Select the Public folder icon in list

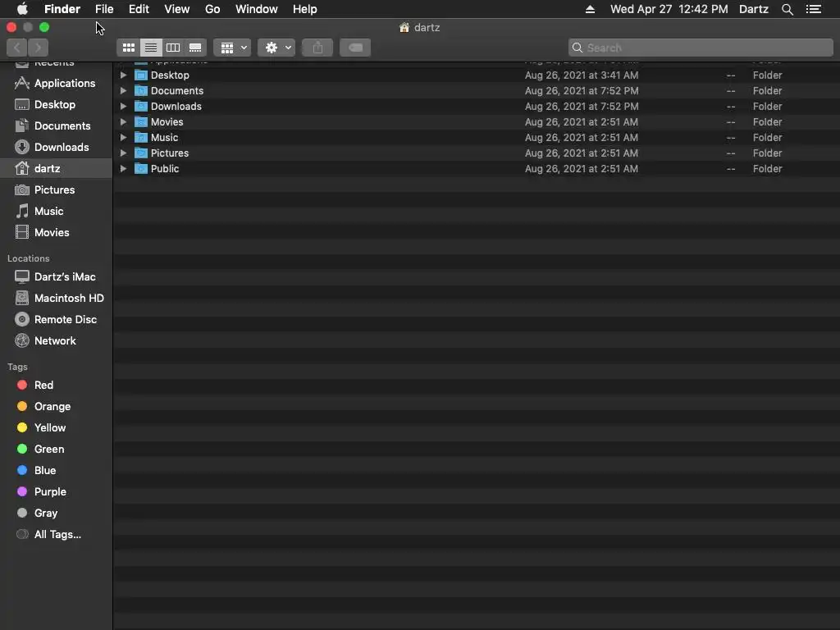coord(141,168)
